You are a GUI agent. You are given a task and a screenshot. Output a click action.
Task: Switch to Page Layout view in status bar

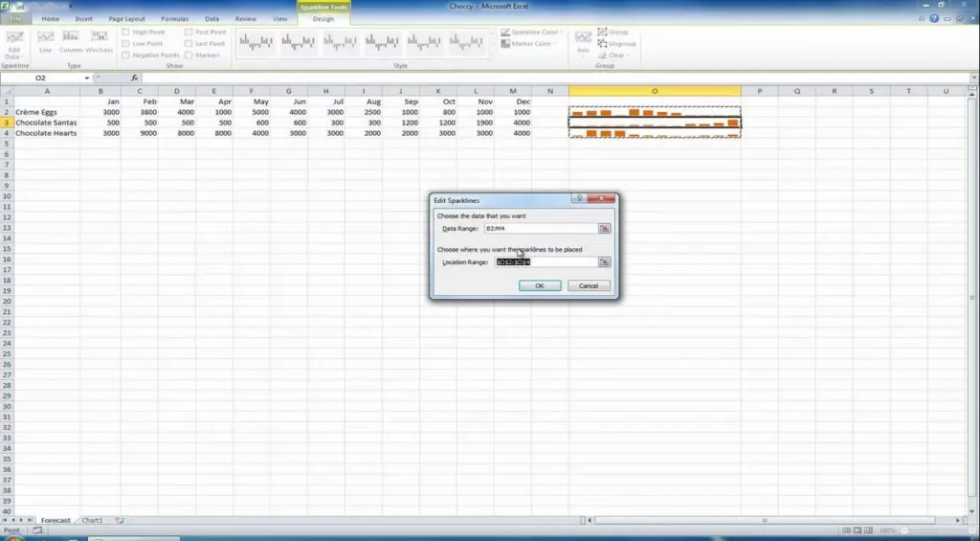tap(857, 530)
